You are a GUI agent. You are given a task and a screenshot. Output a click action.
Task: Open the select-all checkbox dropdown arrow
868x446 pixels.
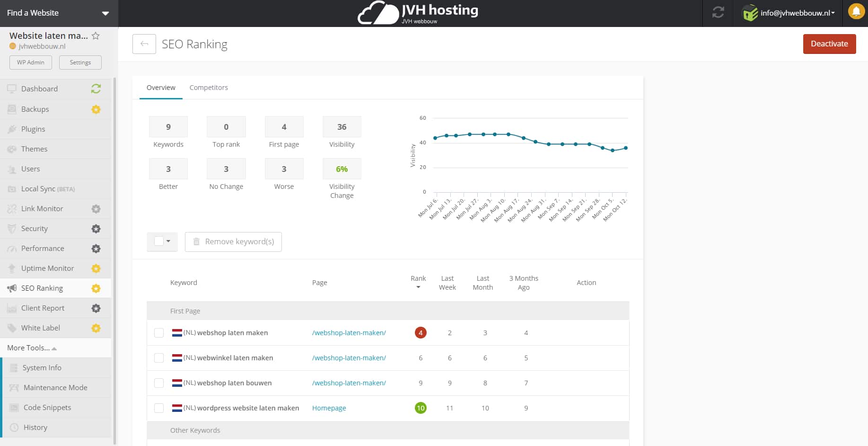point(168,241)
